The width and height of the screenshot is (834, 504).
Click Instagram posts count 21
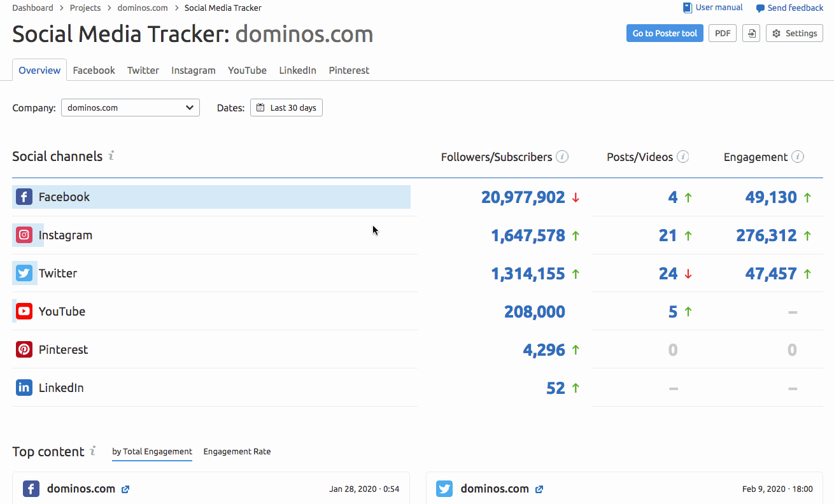click(x=668, y=235)
